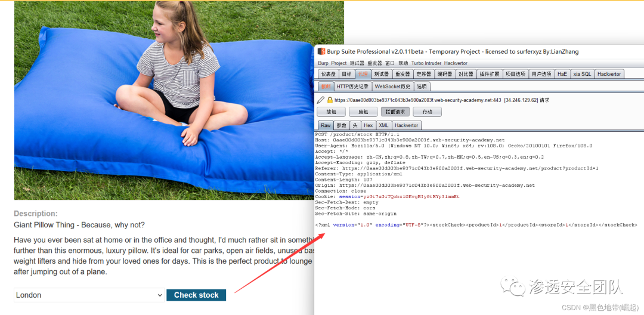Switch to the 编码器 tab
Screen dimensions: 644x315
pos(445,74)
